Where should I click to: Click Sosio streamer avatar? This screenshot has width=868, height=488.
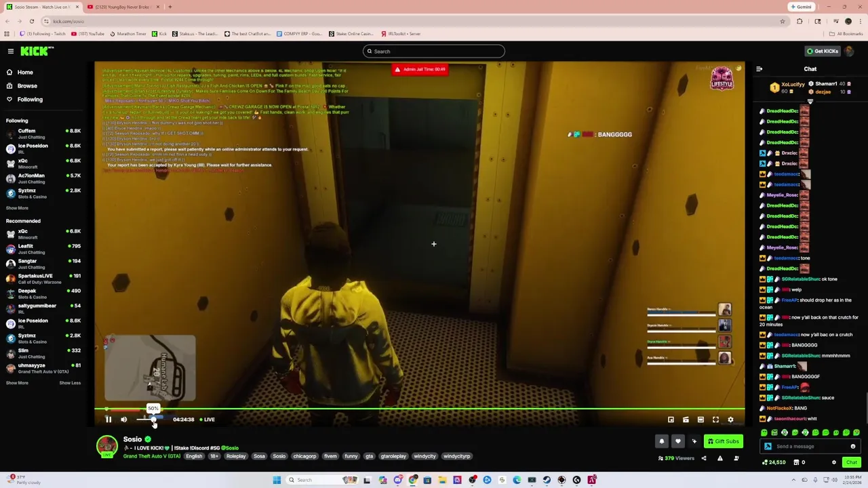point(106,447)
